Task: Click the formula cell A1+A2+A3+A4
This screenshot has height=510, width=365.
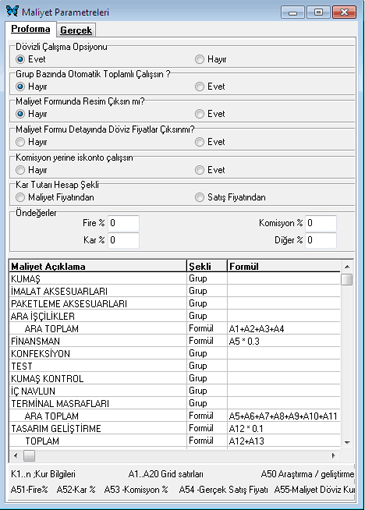Action: coord(284,329)
